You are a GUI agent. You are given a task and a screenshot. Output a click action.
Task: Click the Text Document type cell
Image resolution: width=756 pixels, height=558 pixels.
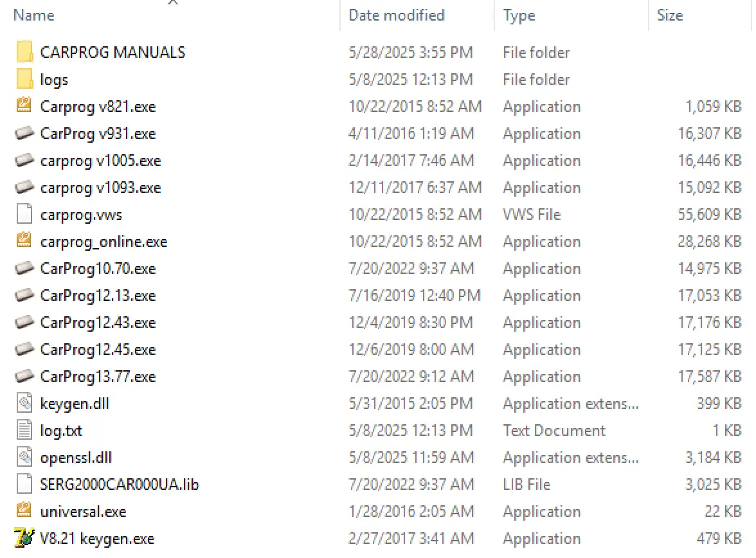click(554, 430)
